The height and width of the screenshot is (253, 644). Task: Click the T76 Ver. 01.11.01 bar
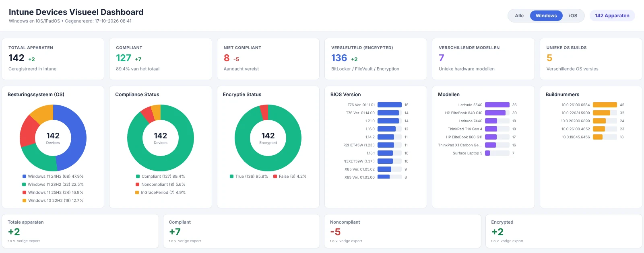(390, 105)
